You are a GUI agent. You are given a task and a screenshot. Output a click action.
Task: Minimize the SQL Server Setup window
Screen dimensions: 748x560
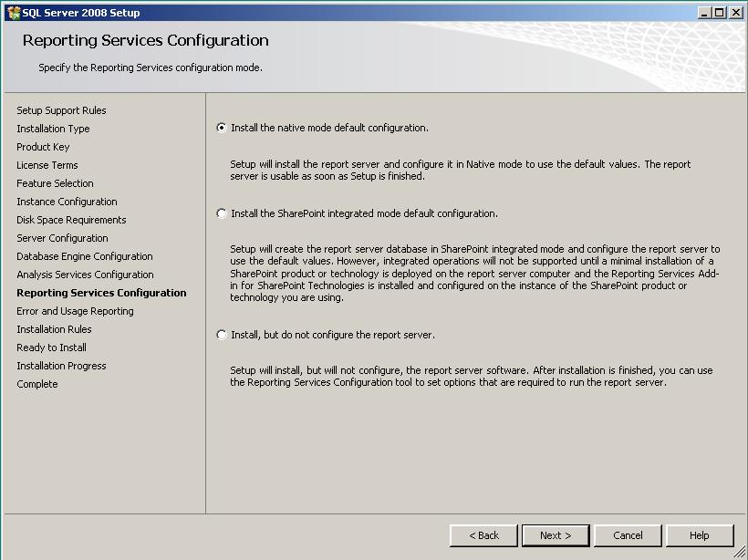[705, 13]
